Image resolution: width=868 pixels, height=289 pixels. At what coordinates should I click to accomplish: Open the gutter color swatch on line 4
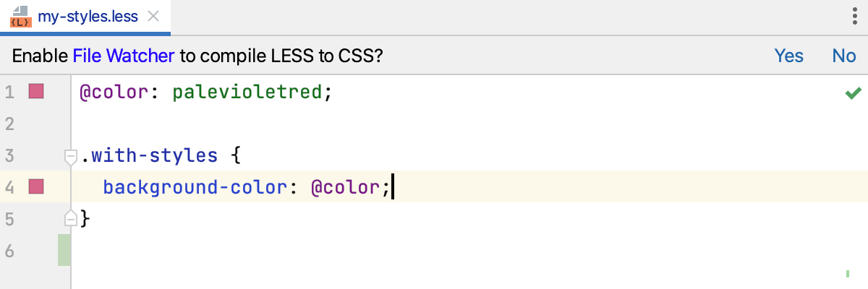36,187
